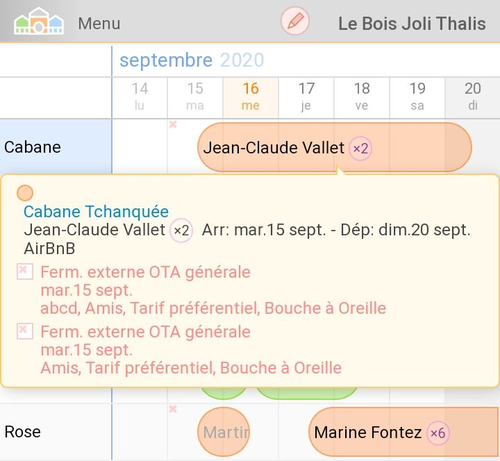
Task: Select Wednesday 16 column header
Action: tap(251, 97)
